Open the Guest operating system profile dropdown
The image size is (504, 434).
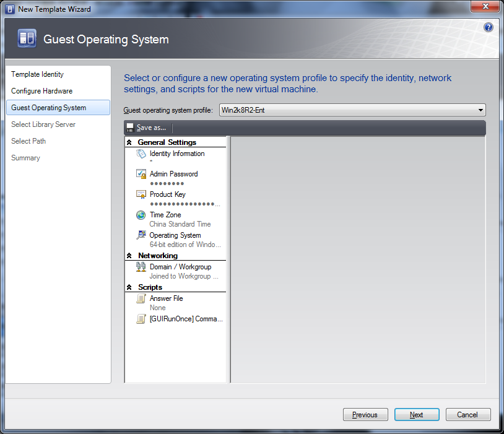tap(480, 110)
